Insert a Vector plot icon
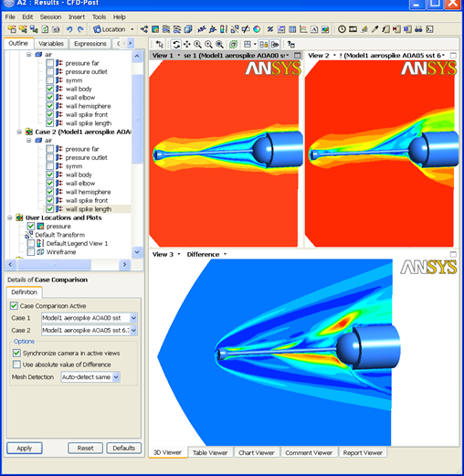 coord(144,29)
